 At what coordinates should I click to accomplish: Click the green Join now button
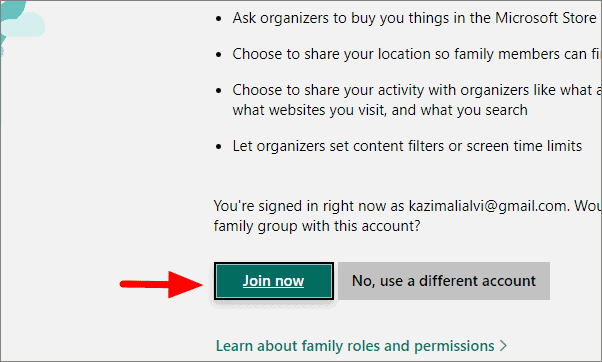point(274,281)
